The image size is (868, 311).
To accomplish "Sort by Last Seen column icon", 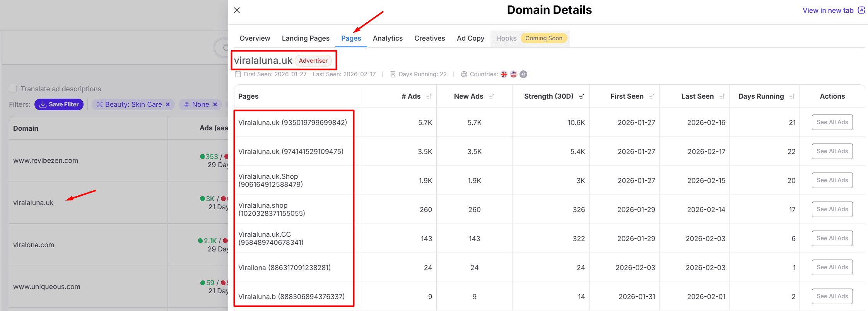I will pos(722,96).
